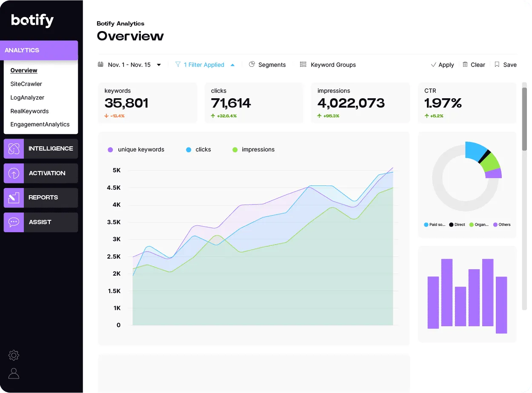This screenshot has width=532, height=393.
Task: Click the Assist chat bubble icon
Action: coord(14,222)
